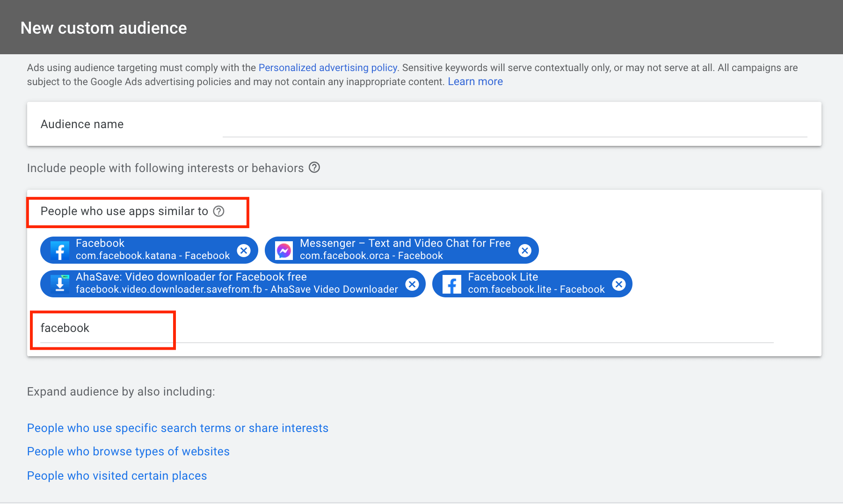The image size is (843, 504).
Task: Remove the AhaSave Video Downloader chip
Action: tap(412, 284)
